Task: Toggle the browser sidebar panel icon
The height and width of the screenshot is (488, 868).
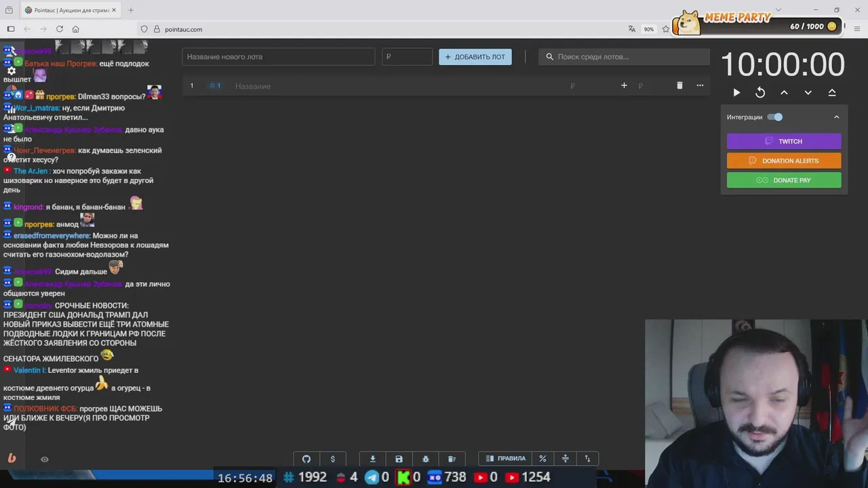Action: tap(11, 29)
